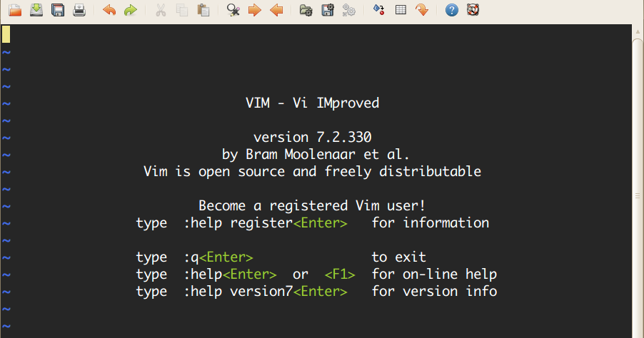Save all open files

click(x=58, y=10)
